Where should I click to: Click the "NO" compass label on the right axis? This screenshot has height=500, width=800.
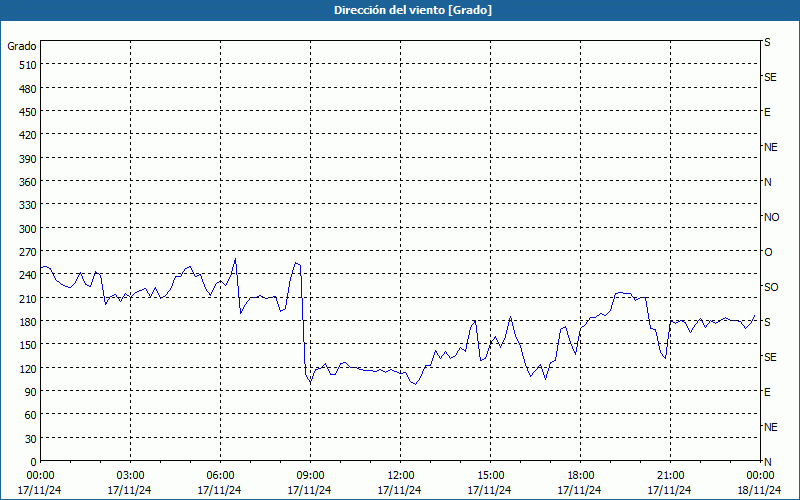[x=771, y=217]
